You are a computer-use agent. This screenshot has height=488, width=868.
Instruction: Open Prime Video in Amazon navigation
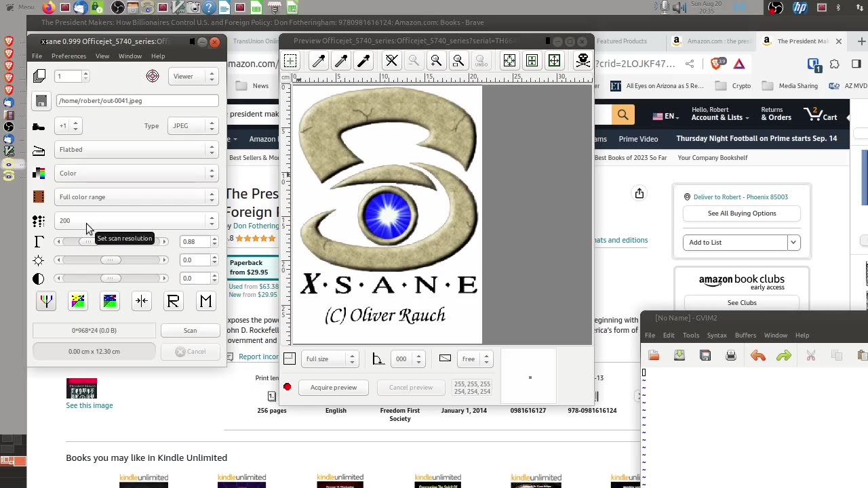click(x=638, y=139)
